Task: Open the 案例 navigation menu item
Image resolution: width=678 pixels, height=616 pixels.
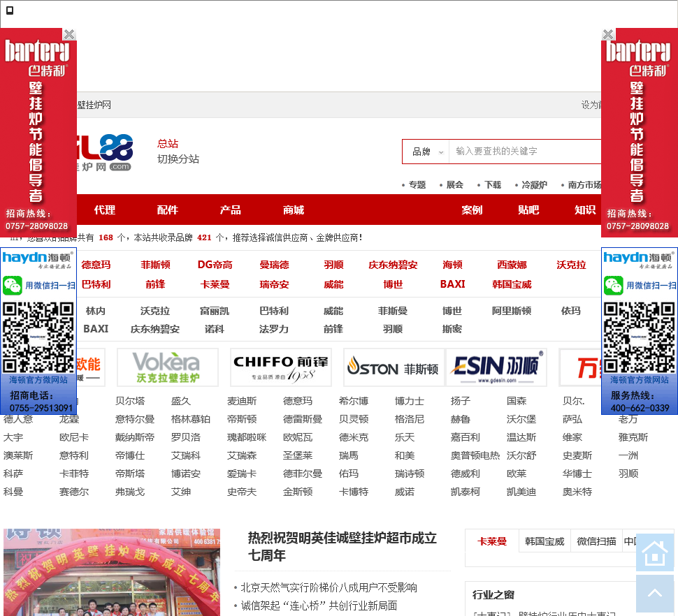Action: click(472, 210)
